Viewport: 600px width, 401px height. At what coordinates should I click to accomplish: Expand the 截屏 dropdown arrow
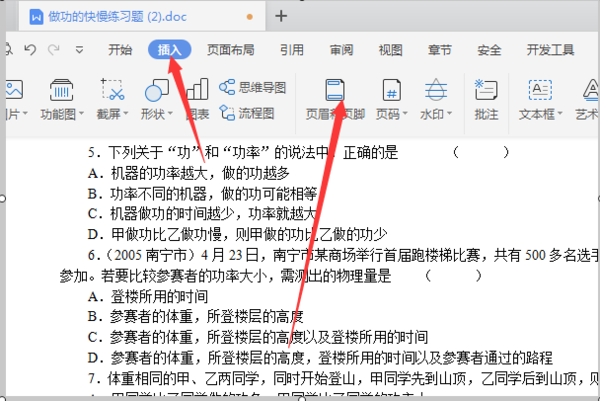tap(126, 114)
